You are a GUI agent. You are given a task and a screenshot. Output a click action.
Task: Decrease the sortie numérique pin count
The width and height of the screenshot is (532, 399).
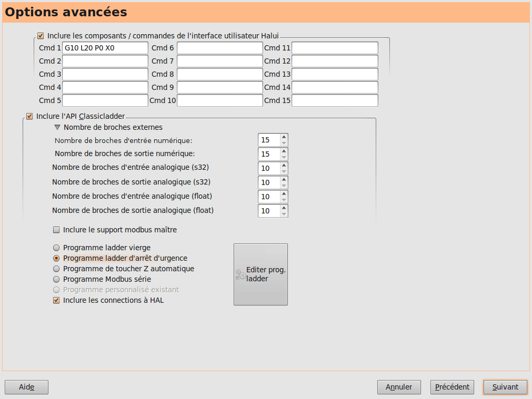coord(284,157)
